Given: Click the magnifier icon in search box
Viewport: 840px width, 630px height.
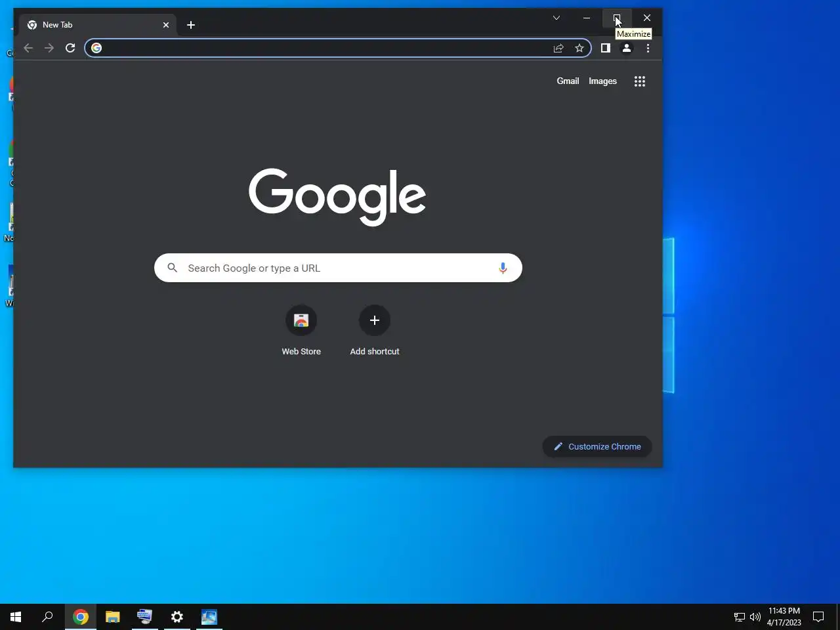Looking at the screenshot, I should pyautogui.click(x=173, y=268).
